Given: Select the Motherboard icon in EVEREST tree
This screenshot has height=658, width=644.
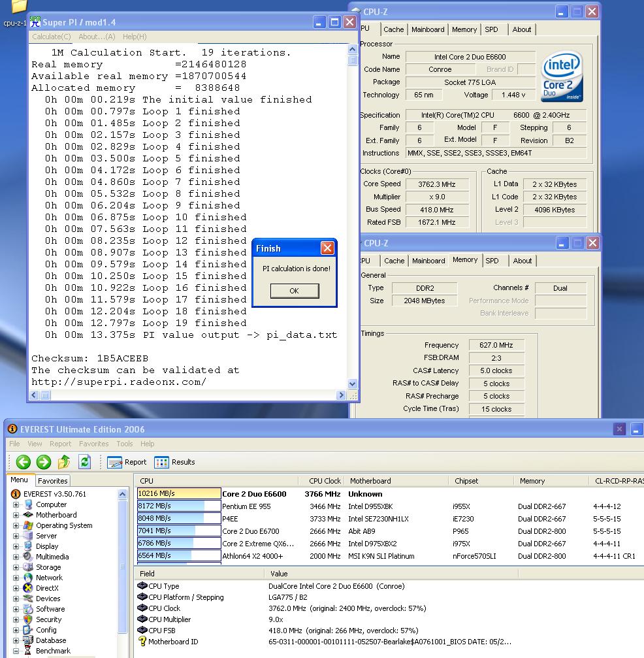Looking at the screenshot, I should coord(28,515).
